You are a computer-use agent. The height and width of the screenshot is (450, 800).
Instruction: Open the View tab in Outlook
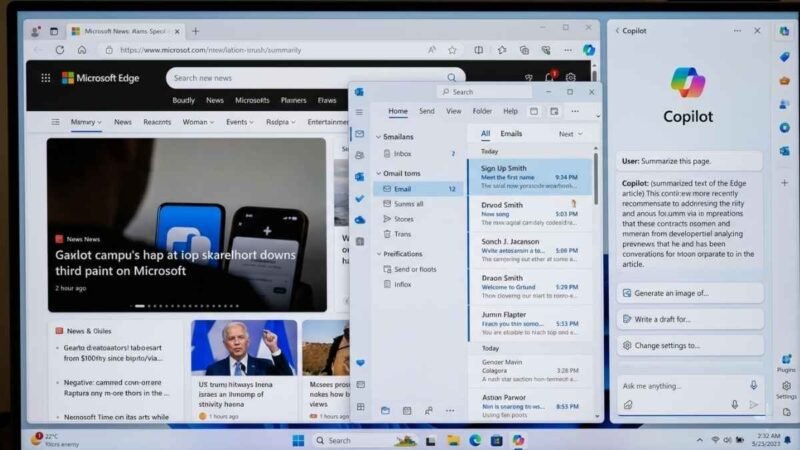point(454,111)
